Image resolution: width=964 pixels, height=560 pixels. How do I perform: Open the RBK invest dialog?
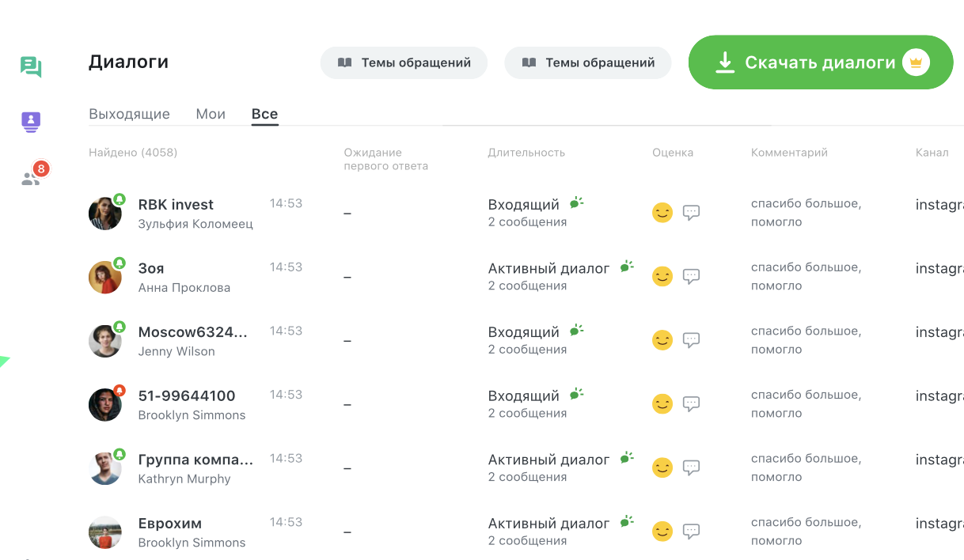click(176, 205)
